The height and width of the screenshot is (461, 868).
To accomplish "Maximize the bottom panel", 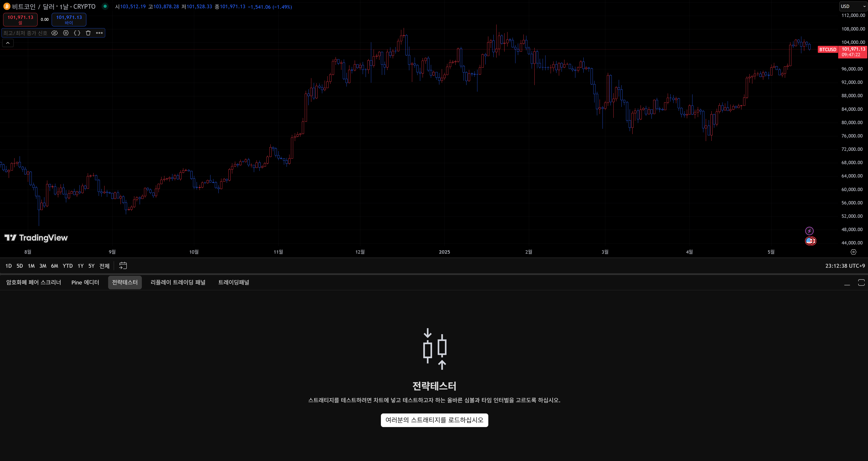I will click(861, 283).
